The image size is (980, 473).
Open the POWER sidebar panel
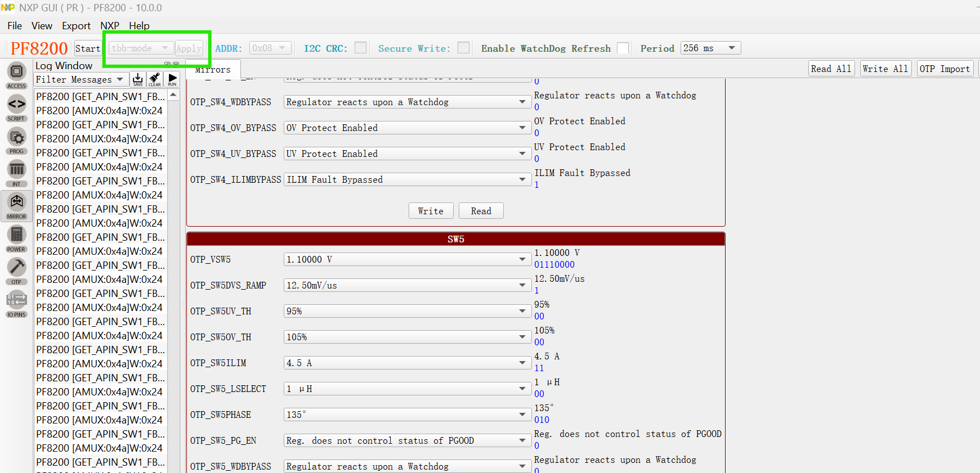(16, 238)
